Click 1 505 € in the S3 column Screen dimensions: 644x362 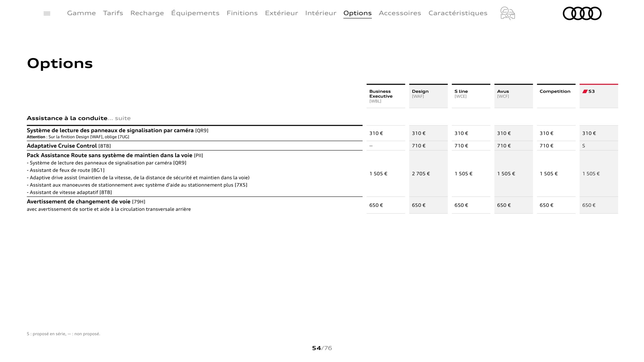pos(591,174)
